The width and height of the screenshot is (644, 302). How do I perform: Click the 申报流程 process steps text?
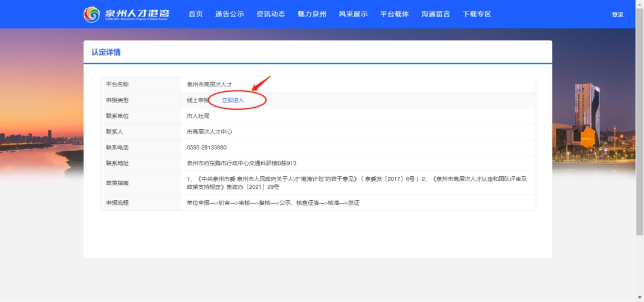coord(273,203)
